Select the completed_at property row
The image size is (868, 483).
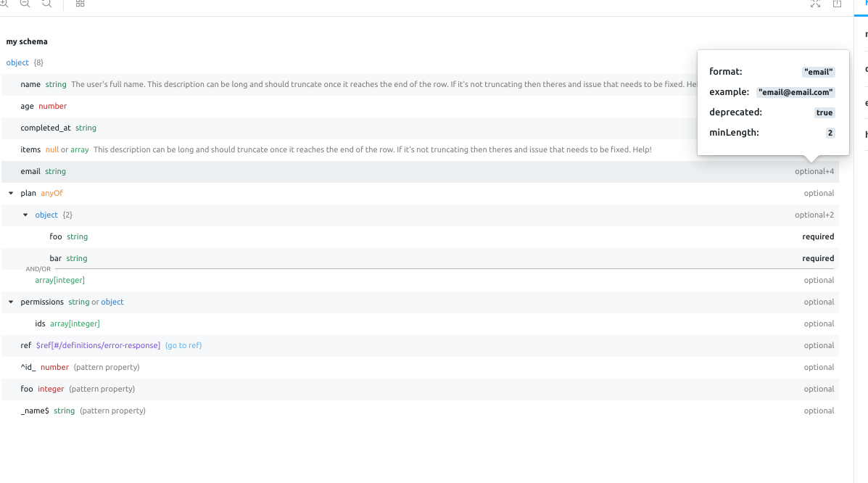(420, 128)
